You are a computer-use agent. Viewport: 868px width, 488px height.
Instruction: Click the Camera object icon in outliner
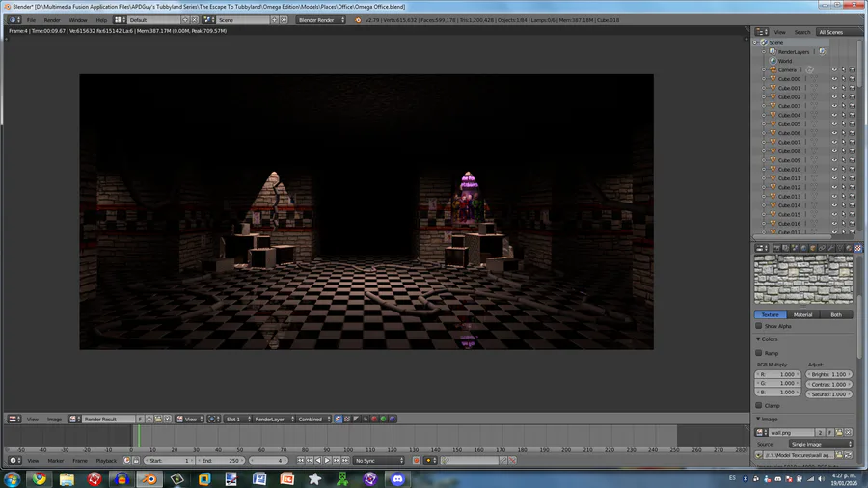773,69
